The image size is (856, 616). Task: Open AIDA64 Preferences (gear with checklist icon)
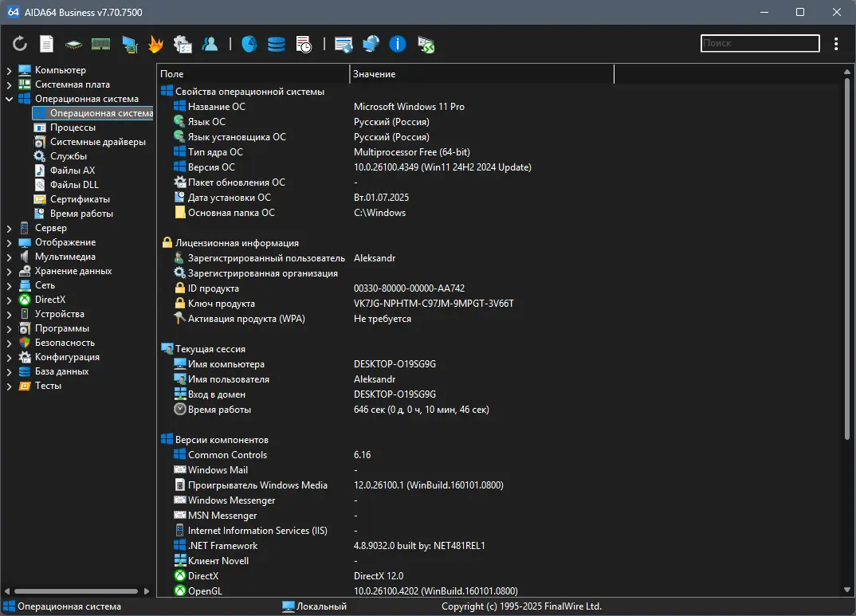[x=183, y=44]
